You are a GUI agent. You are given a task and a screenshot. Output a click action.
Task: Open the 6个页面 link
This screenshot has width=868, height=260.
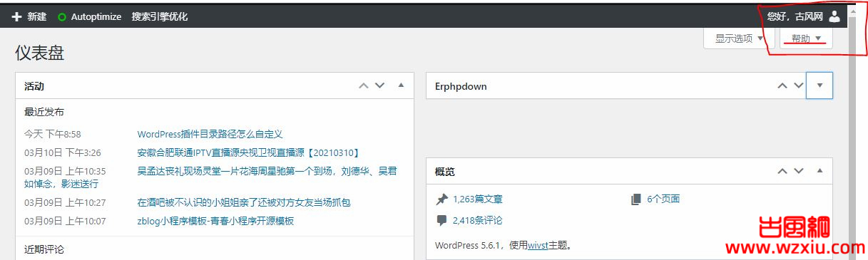663,199
